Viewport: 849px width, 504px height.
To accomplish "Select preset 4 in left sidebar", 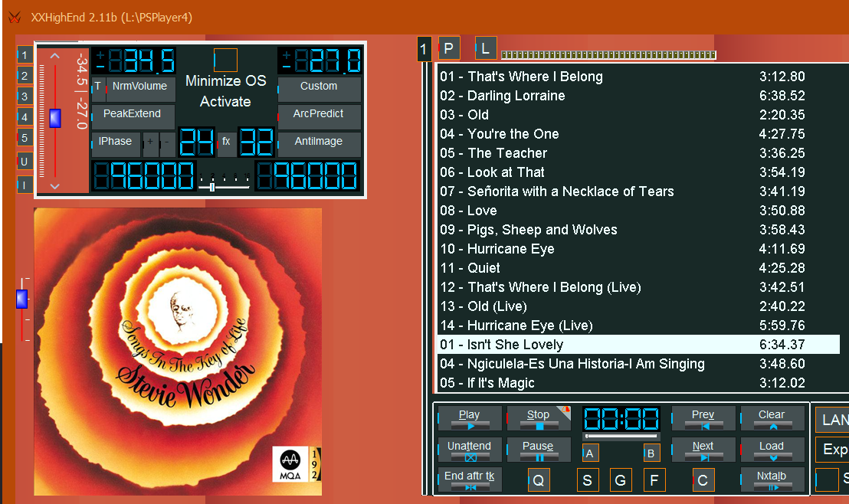I will coord(25,117).
